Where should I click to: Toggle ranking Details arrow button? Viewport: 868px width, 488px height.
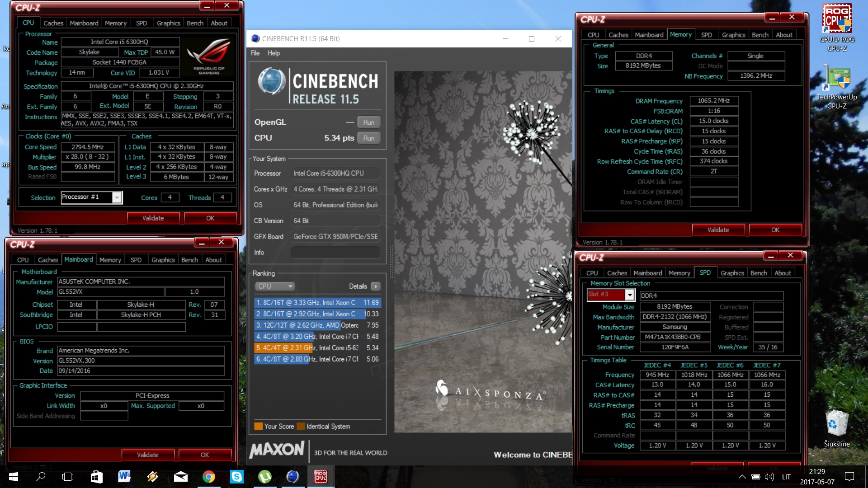[376, 286]
